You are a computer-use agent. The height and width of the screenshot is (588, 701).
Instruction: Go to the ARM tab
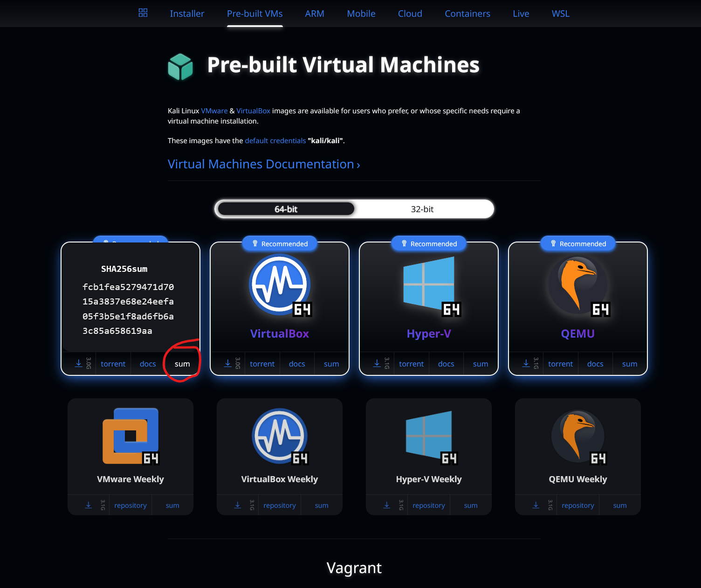click(315, 14)
